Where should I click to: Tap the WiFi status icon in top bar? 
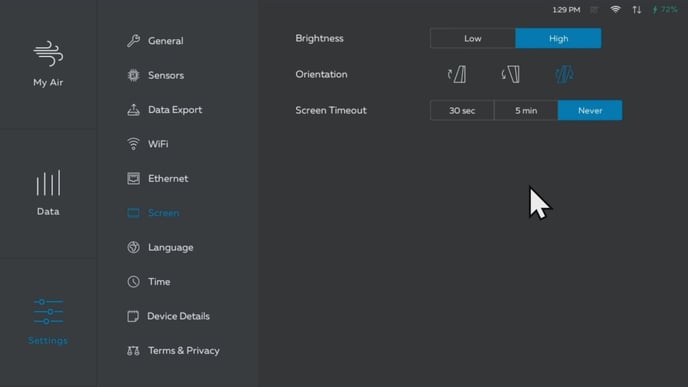(616, 10)
